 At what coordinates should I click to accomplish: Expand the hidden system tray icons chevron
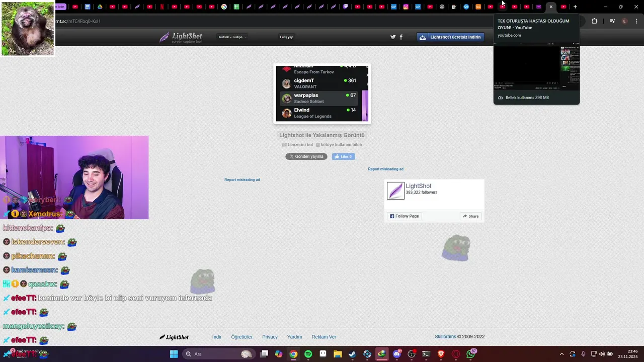(x=562, y=354)
